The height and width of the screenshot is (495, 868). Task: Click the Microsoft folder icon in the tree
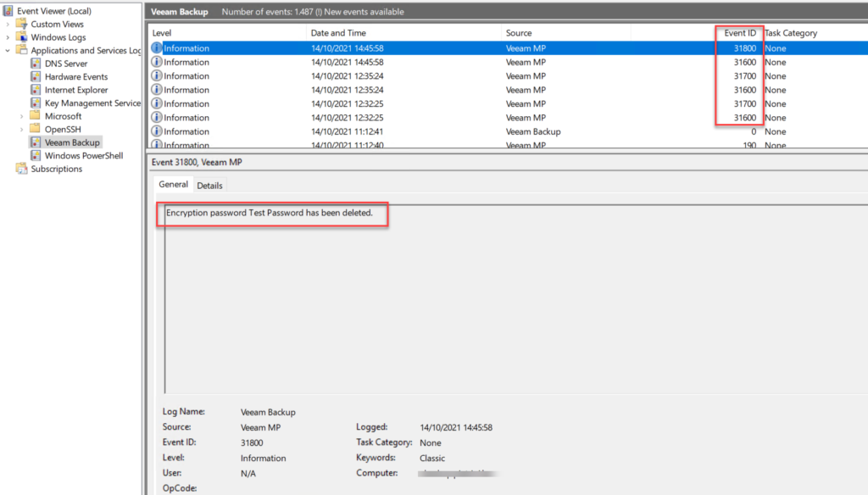[x=36, y=116]
